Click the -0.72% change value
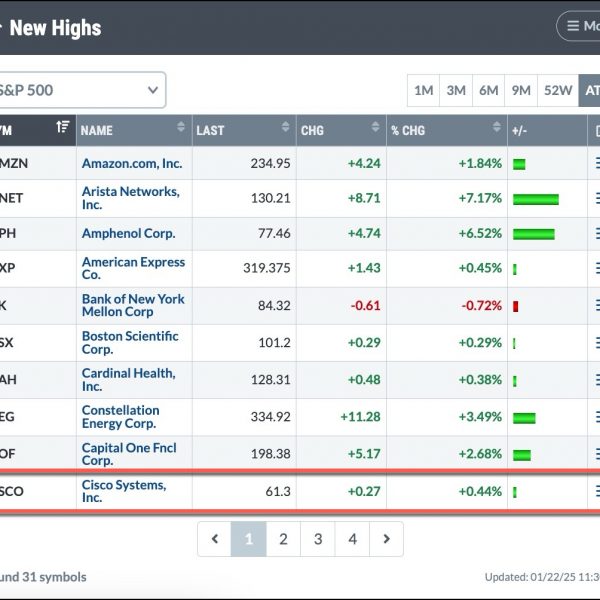This screenshot has width=600, height=600. tap(481, 306)
